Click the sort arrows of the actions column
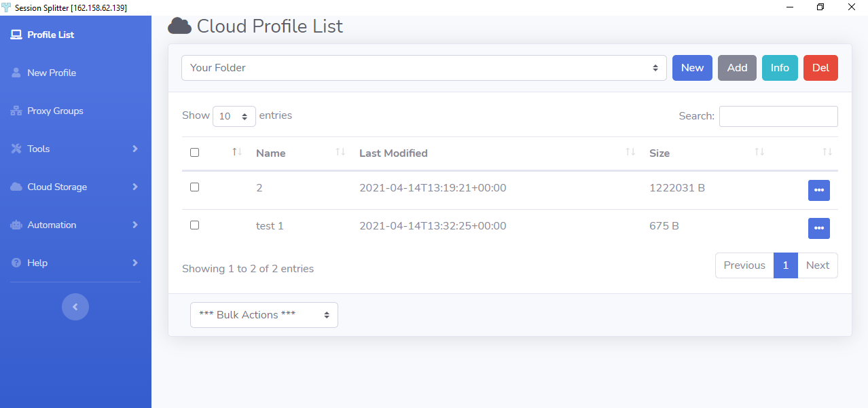Viewport: 868px width, 408px height. (827, 152)
